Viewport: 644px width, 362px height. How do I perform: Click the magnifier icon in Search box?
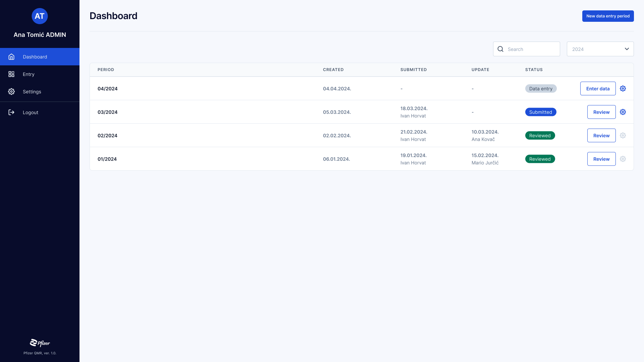click(x=500, y=49)
